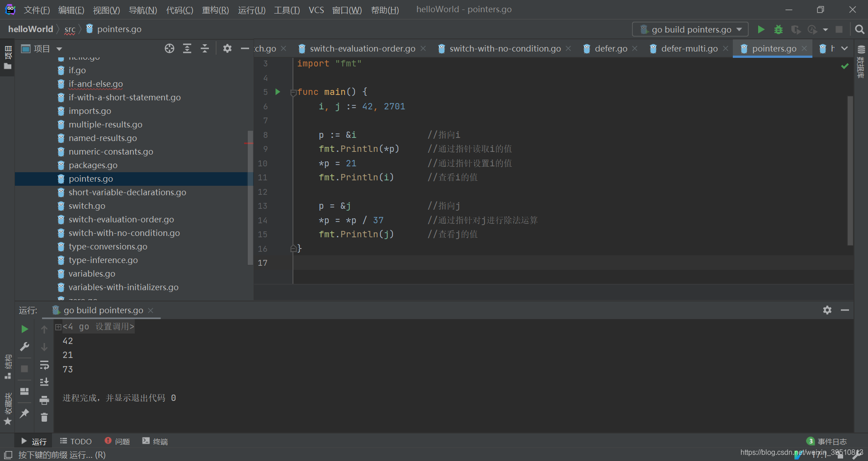This screenshot has width=868, height=461.
Task: Open the 事件日志 event log
Action: [827, 442]
